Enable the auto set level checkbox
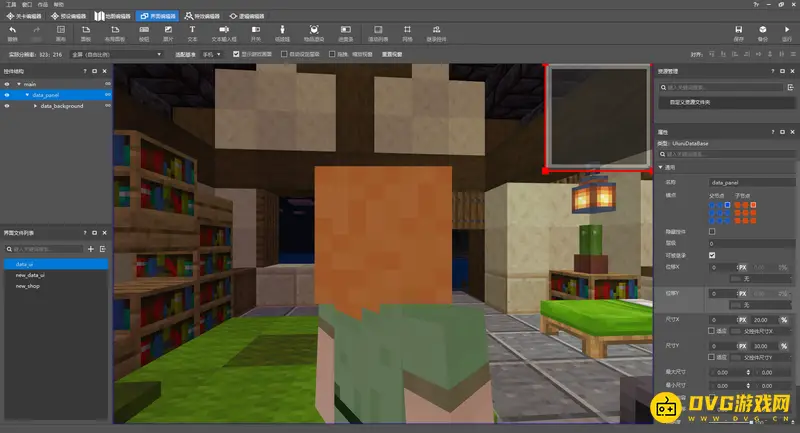The height and width of the screenshot is (433, 800). coord(284,54)
